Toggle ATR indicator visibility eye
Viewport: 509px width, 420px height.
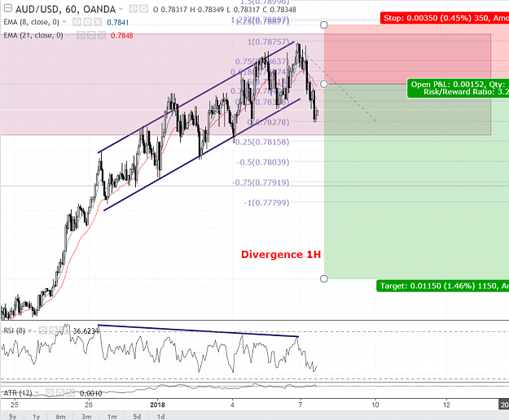point(50,393)
